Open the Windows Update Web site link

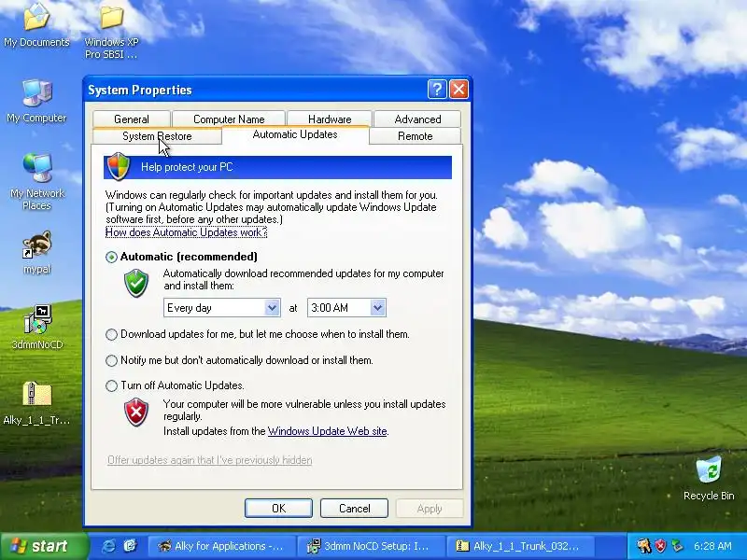tap(328, 431)
